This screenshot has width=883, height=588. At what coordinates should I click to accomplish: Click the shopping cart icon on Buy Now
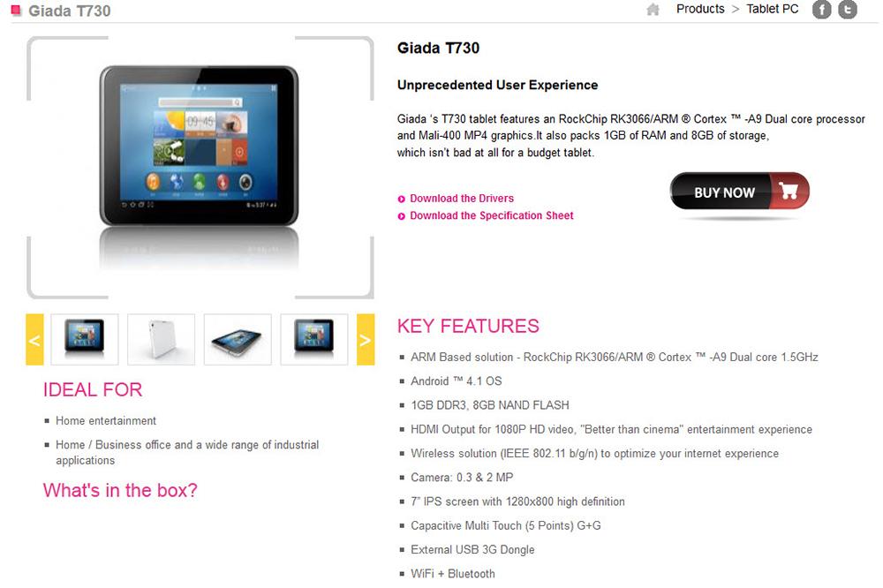tap(789, 191)
